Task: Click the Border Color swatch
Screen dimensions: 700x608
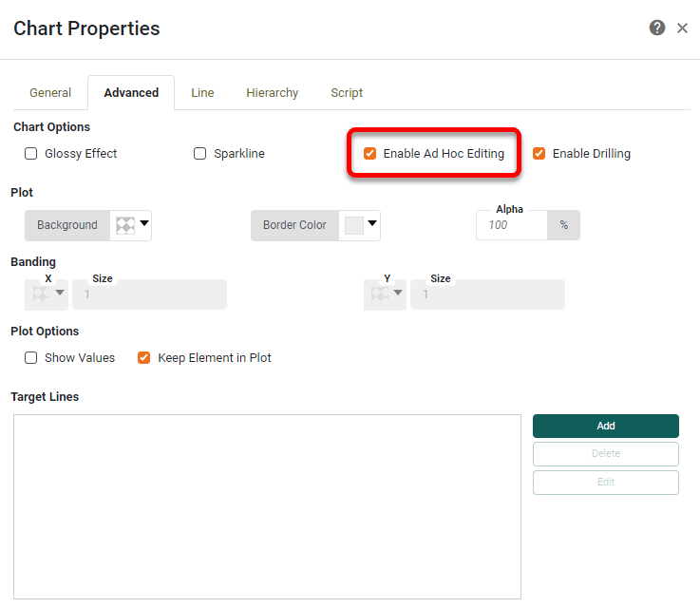Action: (x=354, y=225)
